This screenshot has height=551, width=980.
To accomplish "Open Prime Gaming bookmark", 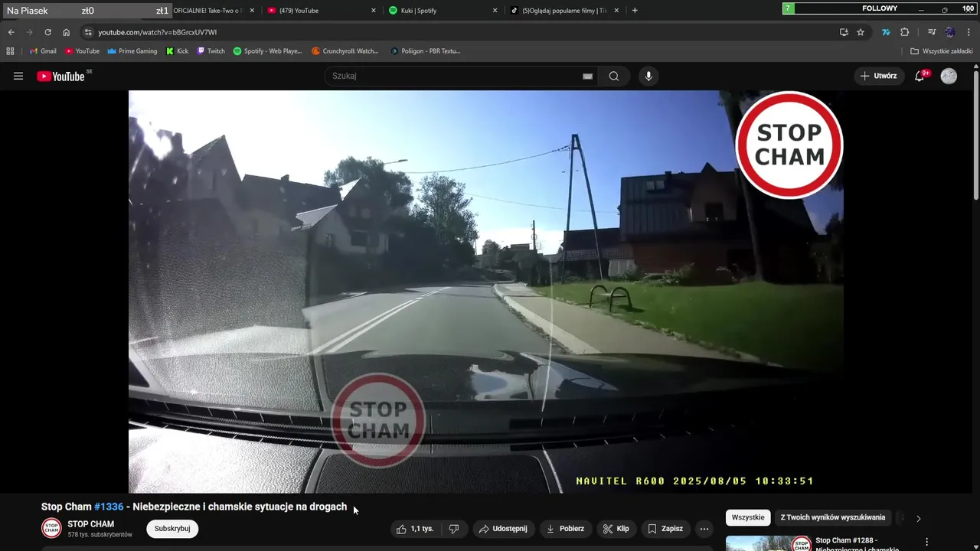I will (132, 51).
